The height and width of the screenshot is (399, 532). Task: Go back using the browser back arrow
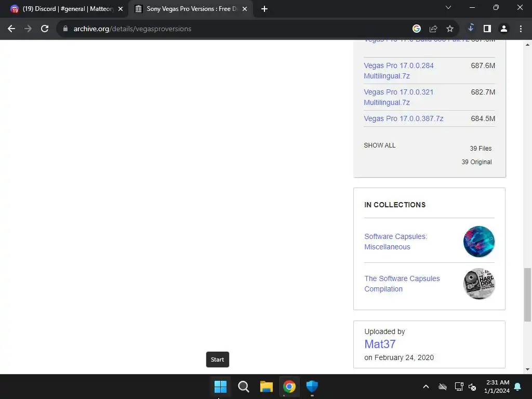(11, 29)
